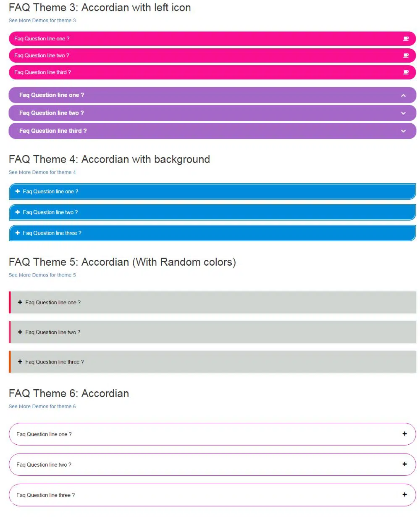Click coffee cup icon on pink question two
This screenshot has height=517, width=420.
click(406, 55)
